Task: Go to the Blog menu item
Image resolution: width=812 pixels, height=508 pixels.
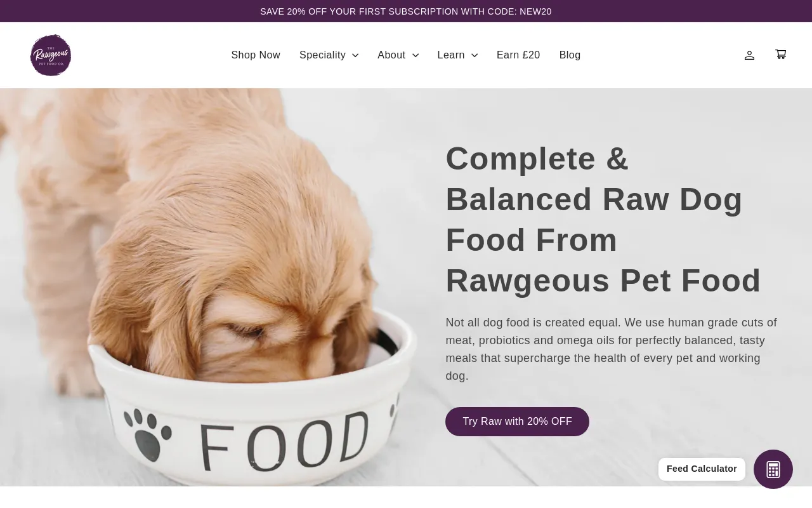Action: point(570,55)
